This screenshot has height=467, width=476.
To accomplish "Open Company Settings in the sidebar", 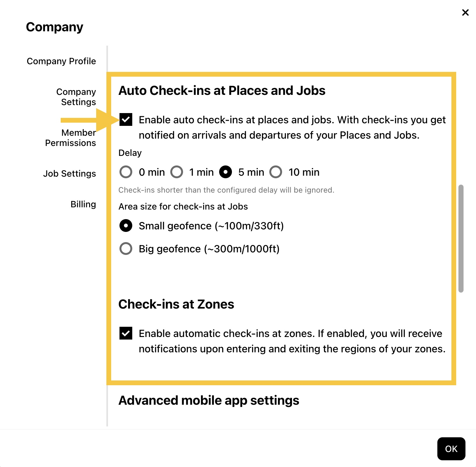I will [x=76, y=97].
